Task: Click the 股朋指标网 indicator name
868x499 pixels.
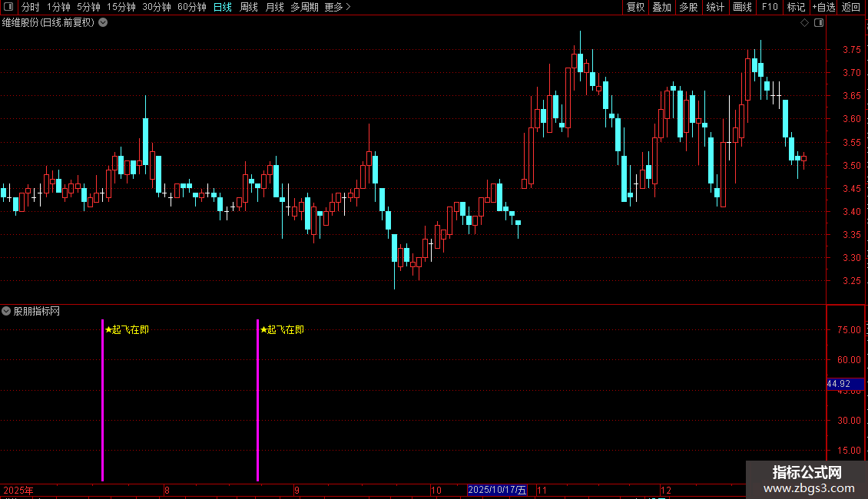Action: (x=37, y=312)
